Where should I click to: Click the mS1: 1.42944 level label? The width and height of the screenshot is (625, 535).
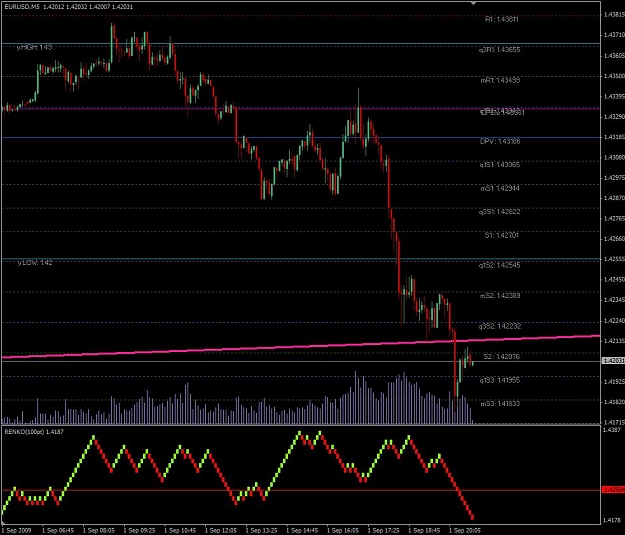(500, 188)
